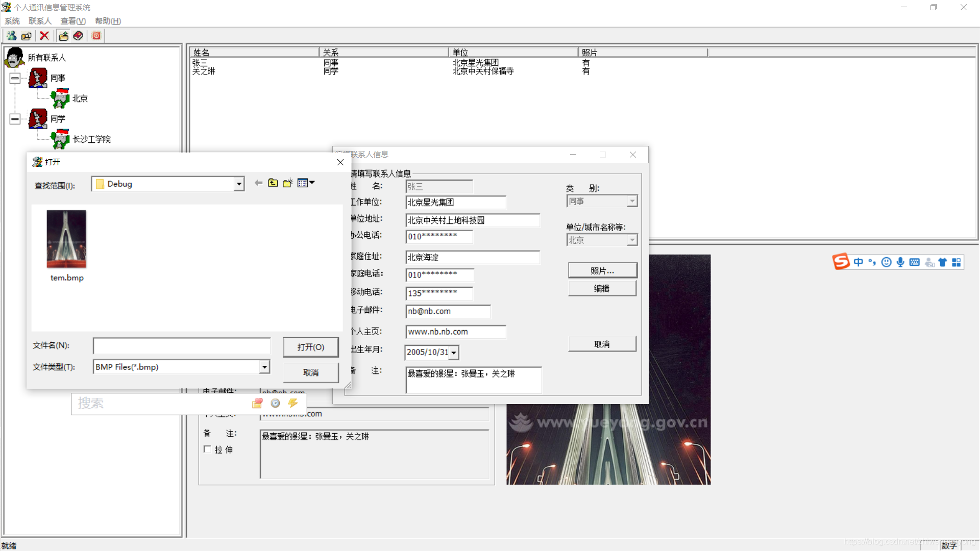This screenshot has height=551, width=980.
Task: Click the red X delete toolbar icon
Action: click(x=44, y=36)
